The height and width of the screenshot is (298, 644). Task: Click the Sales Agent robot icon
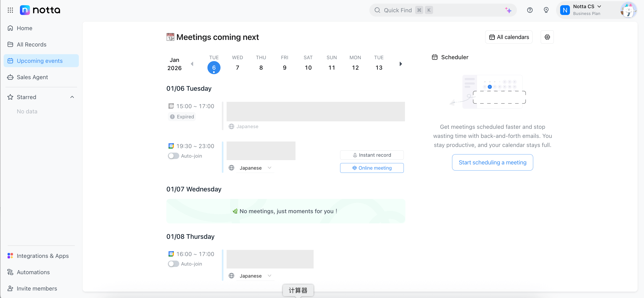pyautogui.click(x=10, y=77)
